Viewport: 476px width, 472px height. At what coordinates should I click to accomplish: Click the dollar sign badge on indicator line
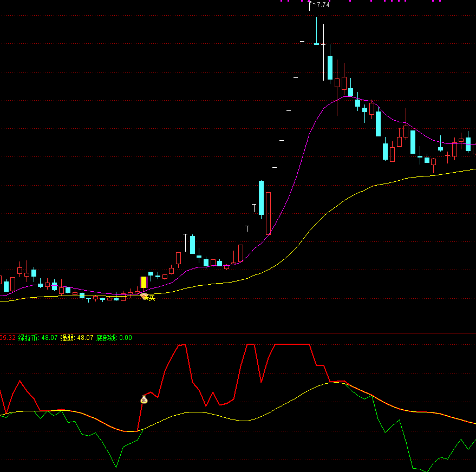click(144, 399)
